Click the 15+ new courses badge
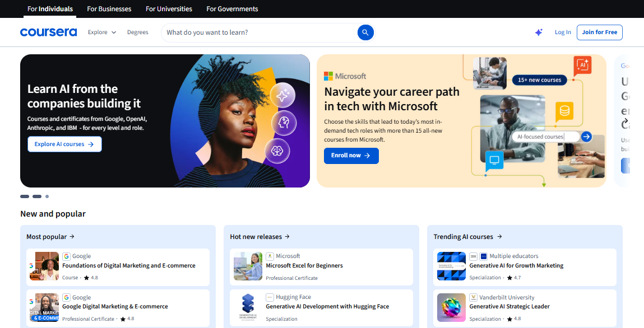This screenshot has height=328, width=644. tap(539, 80)
